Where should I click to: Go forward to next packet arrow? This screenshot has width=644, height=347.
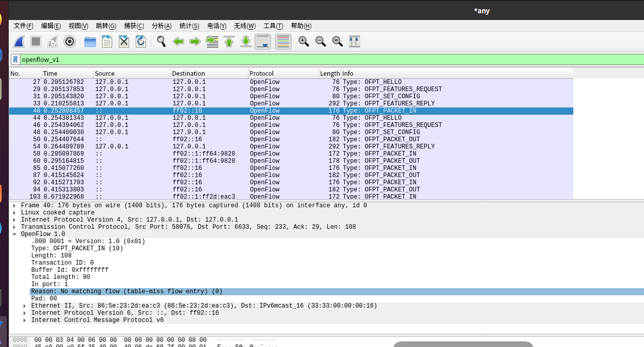(195, 41)
